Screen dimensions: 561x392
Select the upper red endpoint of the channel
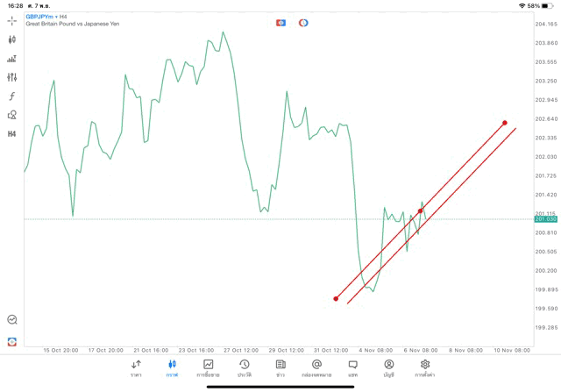click(x=505, y=123)
